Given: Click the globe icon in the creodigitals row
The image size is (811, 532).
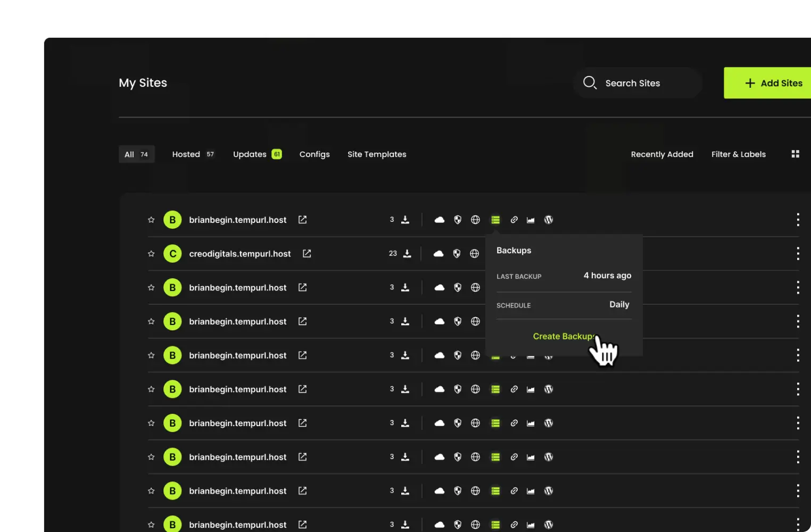Looking at the screenshot, I should tap(475, 254).
